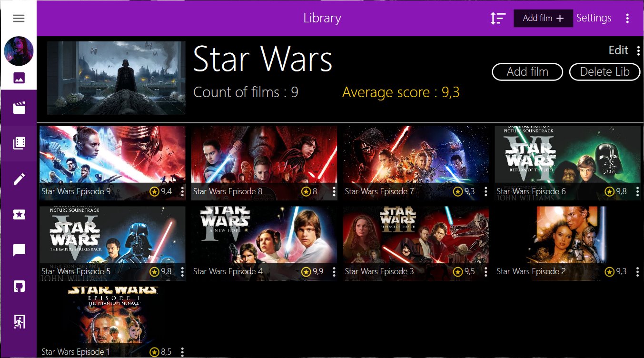Click the star rating icon of Episode 7
This screenshot has width=644, height=358.
click(x=458, y=191)
